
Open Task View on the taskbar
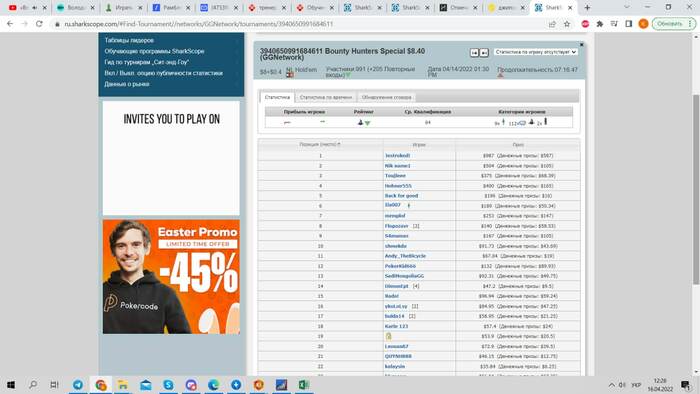(x=54, y=385)
